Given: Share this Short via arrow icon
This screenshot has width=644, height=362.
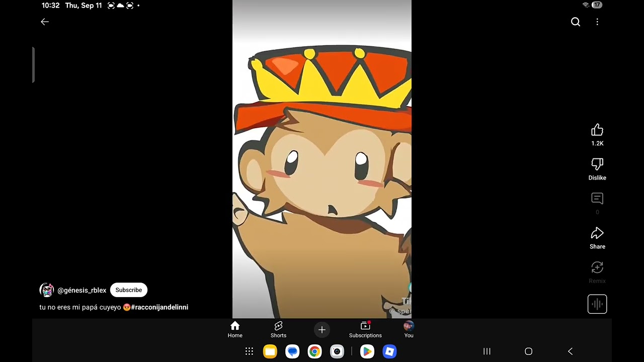Looking at the screenshot, I should point(597,233).
